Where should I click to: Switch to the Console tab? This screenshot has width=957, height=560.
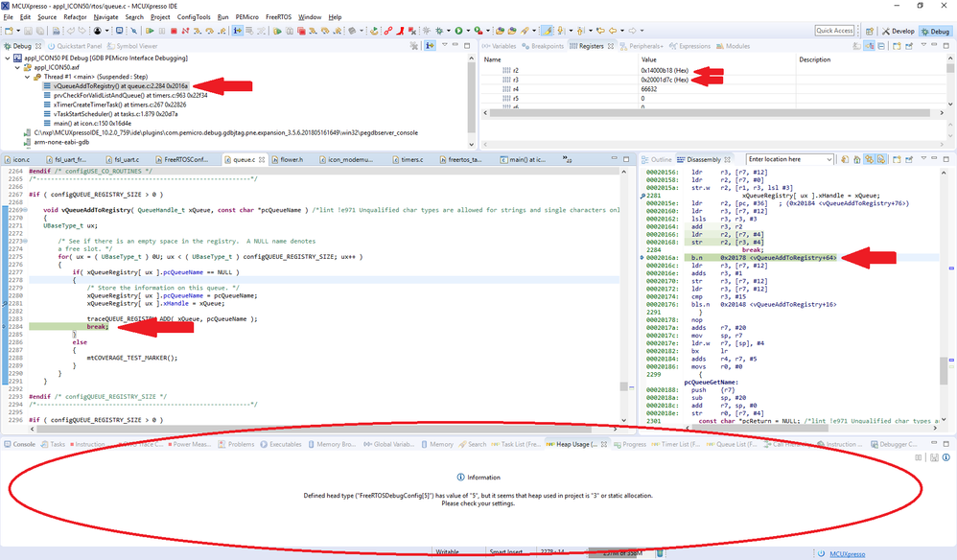19,444
